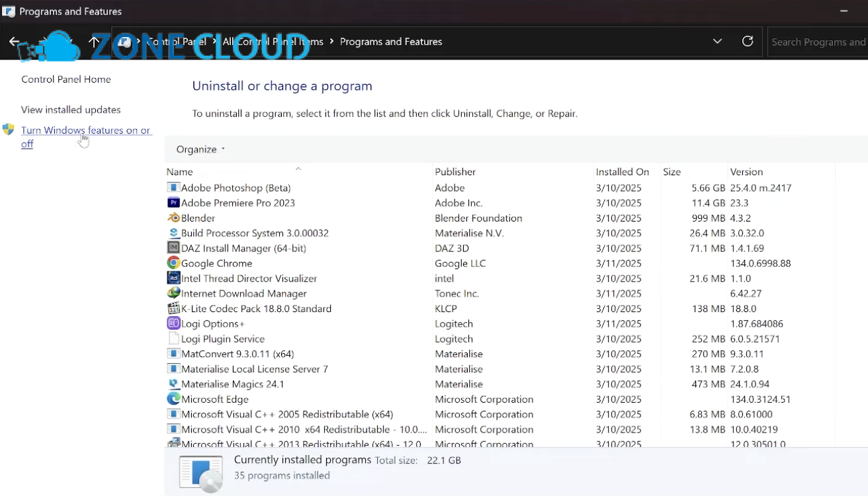Click the Logi Options+ icon
Image resolution: width=868 pixels, height=496 pixels.
[x=173, y=324]
